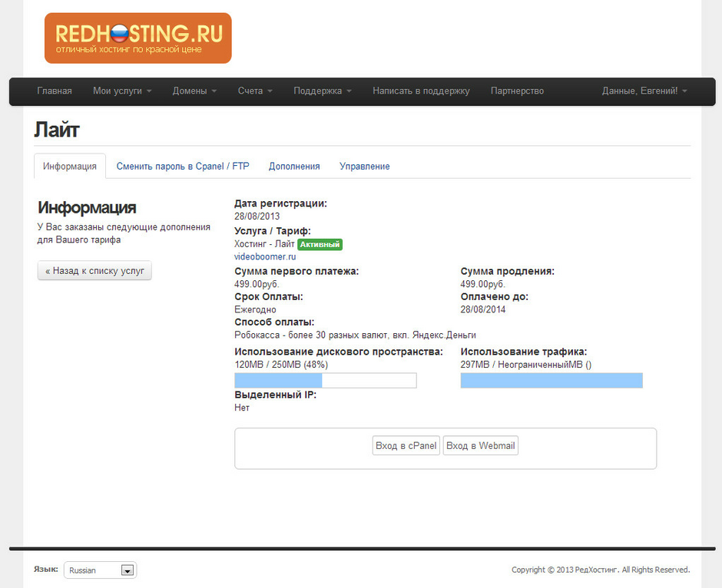722x588 pixels.
Task: Click the REDHOSTING.RU logo
Action: (x=138, y=38)
